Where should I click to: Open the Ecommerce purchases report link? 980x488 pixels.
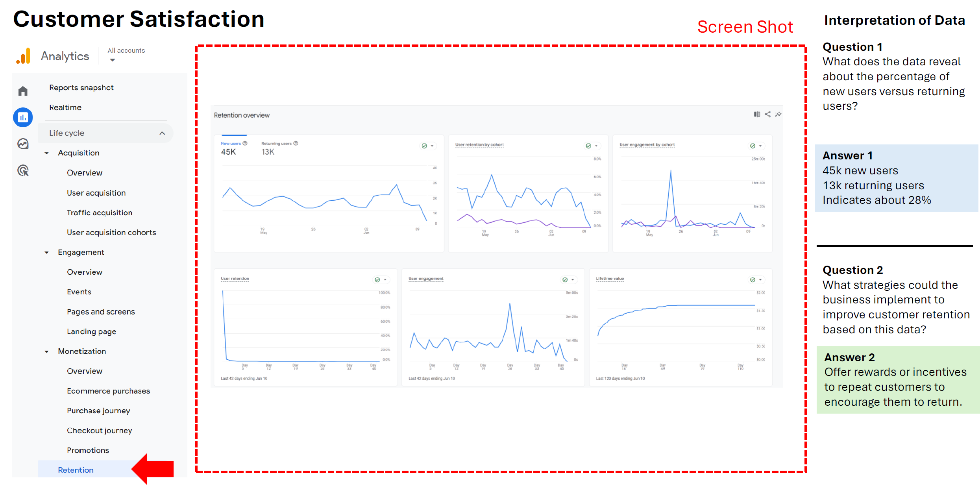click(108, 391)
